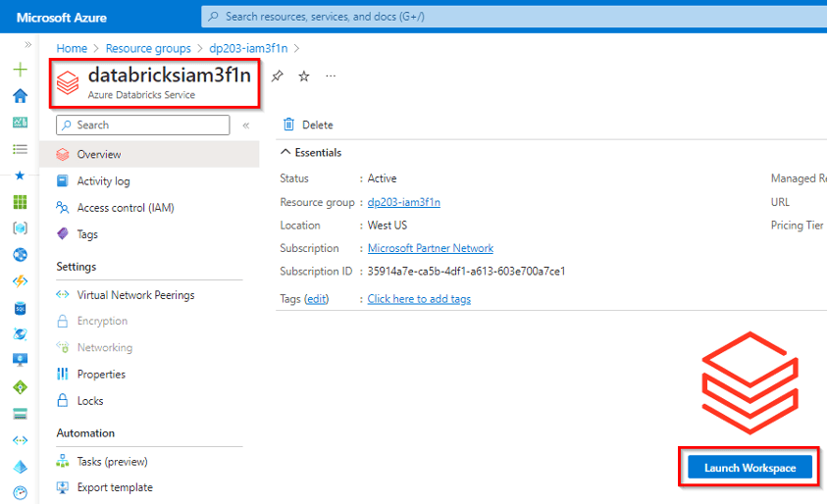The image size is (828, 504).
Task: Open the Microsoft Partner Network subscription link
Action: 431,248
